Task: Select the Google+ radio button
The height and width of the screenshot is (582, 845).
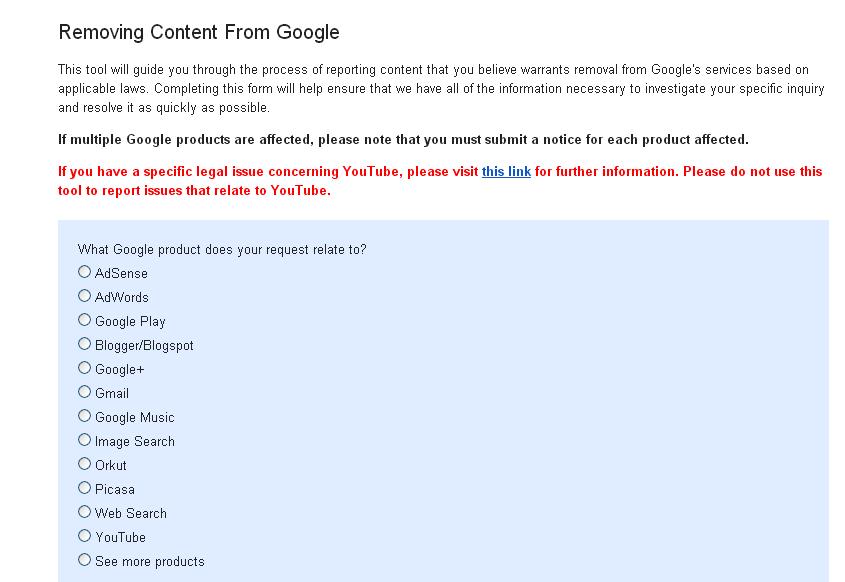Action: (85, 368)
